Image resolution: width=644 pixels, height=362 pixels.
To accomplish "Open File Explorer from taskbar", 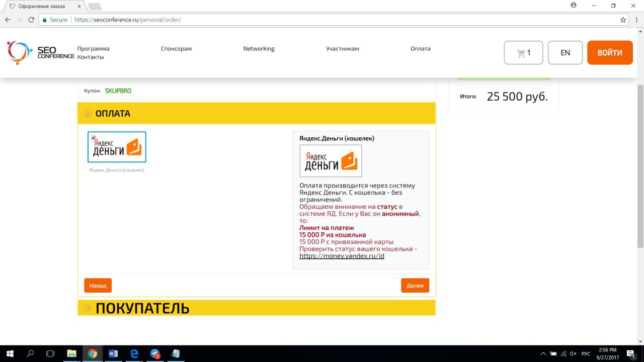I will click(x=71, y=353).
